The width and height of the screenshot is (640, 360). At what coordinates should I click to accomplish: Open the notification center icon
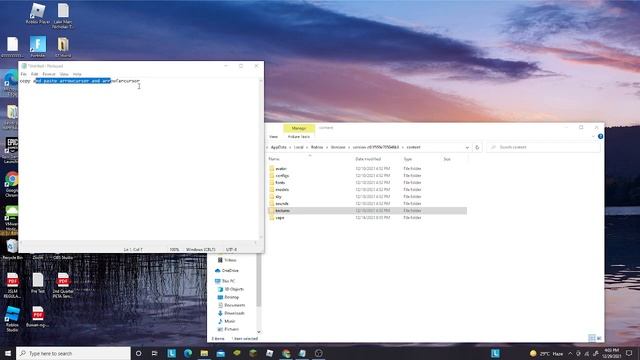tap(629, 353)
